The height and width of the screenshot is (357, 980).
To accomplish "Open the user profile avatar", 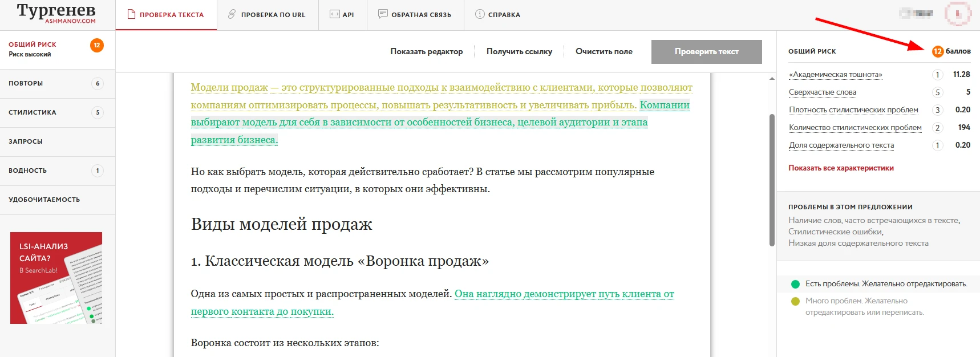I will point(957,14).
